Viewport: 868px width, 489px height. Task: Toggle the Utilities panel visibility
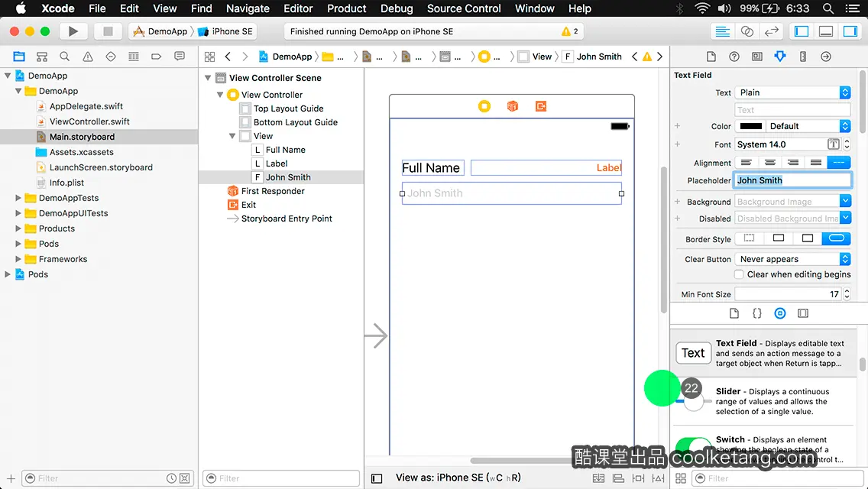coord(850,31)
